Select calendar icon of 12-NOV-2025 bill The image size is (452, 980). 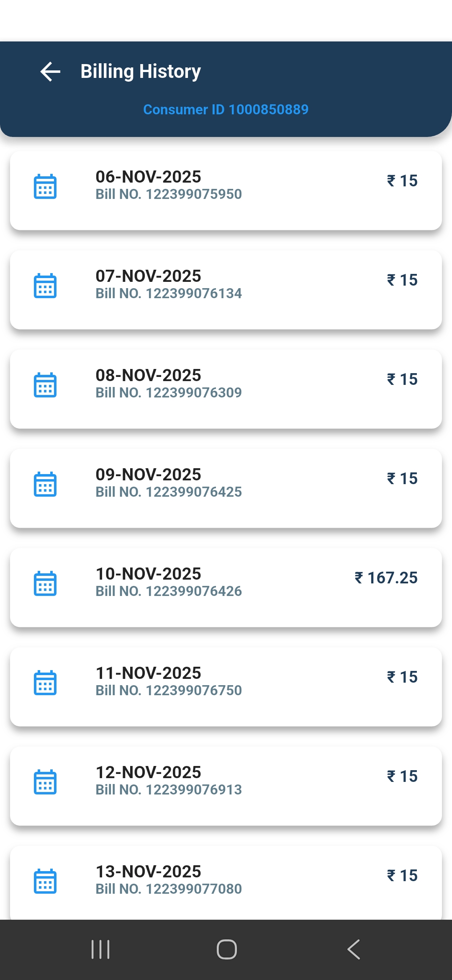pos(45,782)
